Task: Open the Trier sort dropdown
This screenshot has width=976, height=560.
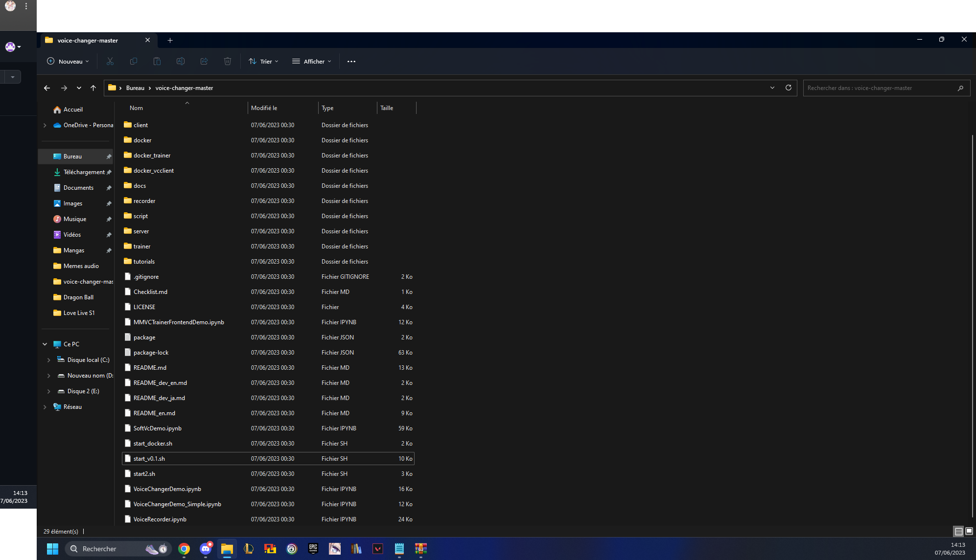Action: pos(263,61)
